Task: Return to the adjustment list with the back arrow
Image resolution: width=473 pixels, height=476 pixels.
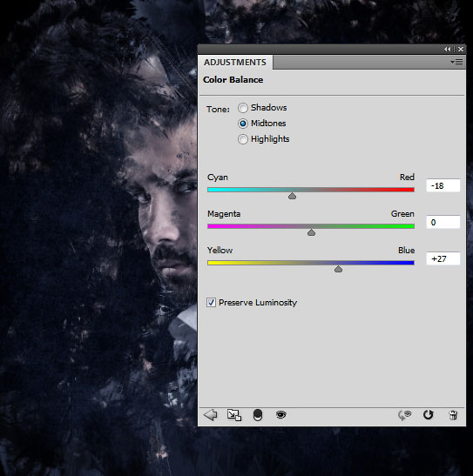Action: tap(210, 415)
